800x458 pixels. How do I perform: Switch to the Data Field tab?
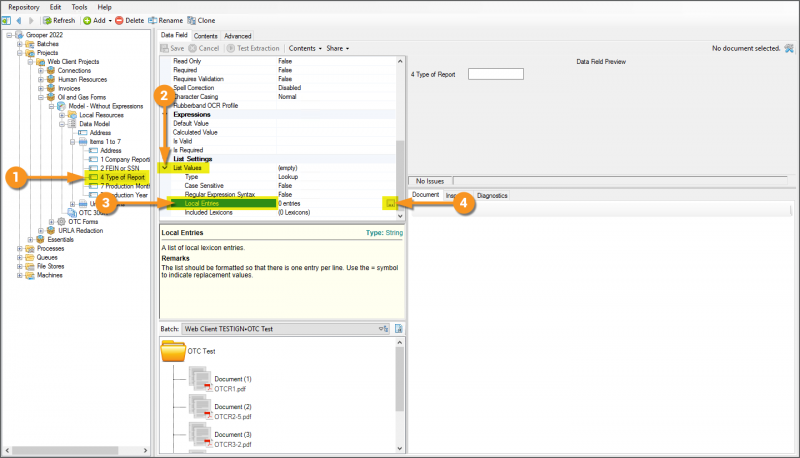[174, 35]
